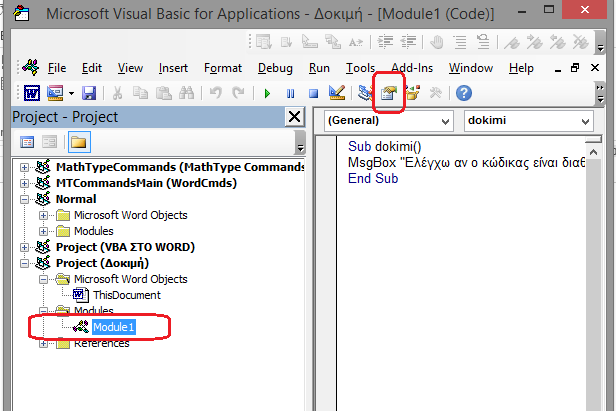
Task: Click the Next Bookmark icon
Action: click(535, 42)
